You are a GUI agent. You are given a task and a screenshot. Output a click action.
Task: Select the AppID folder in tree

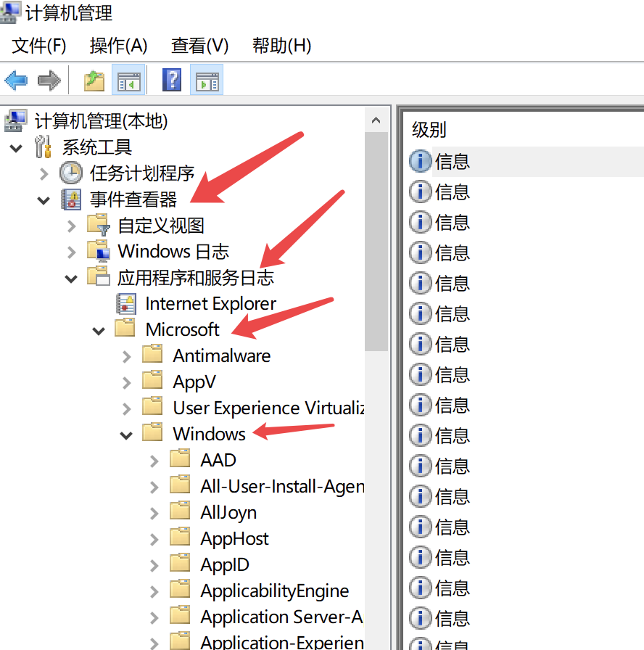coord(225,564)
